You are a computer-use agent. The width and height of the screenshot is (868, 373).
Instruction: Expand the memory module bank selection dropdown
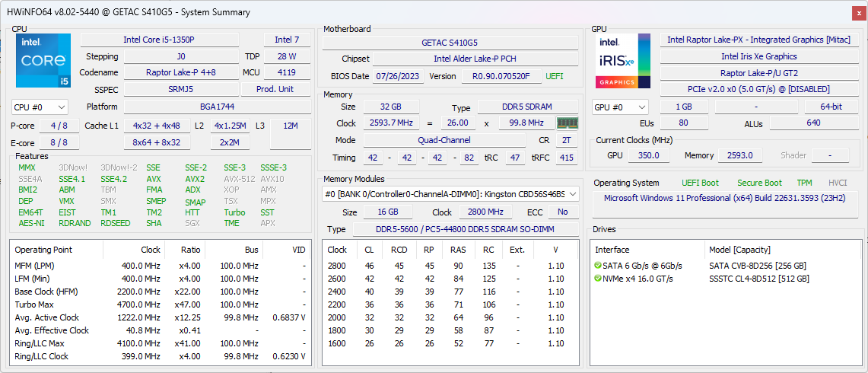[571, 194]
